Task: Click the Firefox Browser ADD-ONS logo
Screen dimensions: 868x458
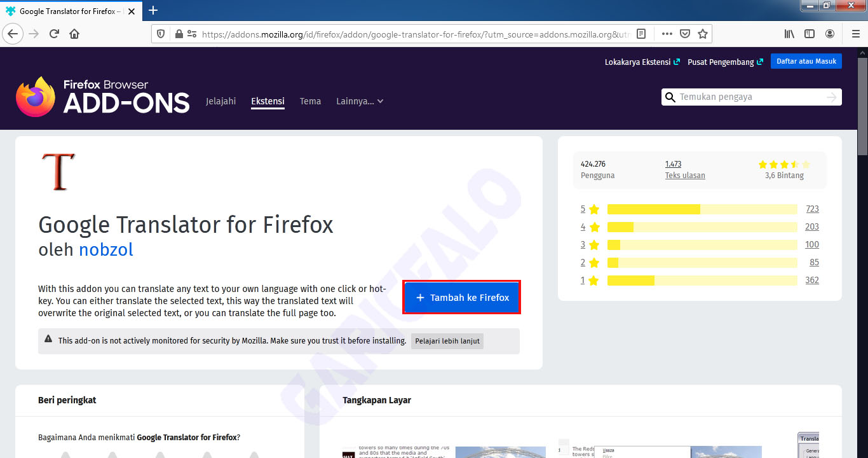Action: pos(103,97)
